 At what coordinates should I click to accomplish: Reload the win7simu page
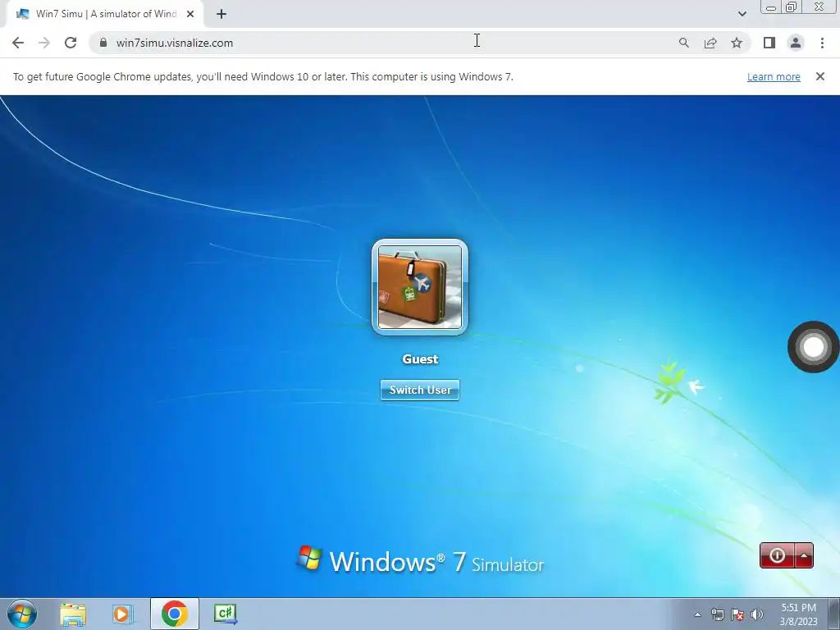pyautogui.click(x=71, y=43)
